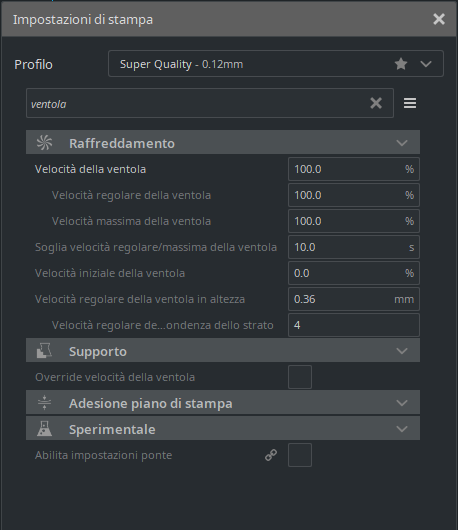Viewport: 458px width, 530px height.
Task: Close the Impostazioni di stampa panel
Action: [x=439, y=19]
